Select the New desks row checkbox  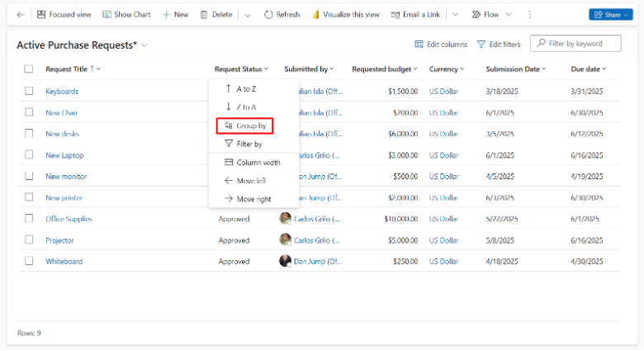[x=29, y=134]
